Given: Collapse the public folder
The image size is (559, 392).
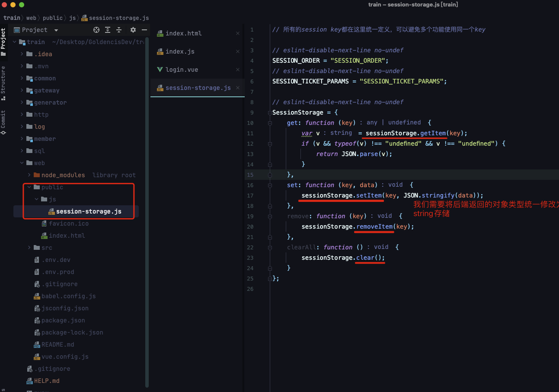Looking at the screenshot, I should [x=29, y=187].
